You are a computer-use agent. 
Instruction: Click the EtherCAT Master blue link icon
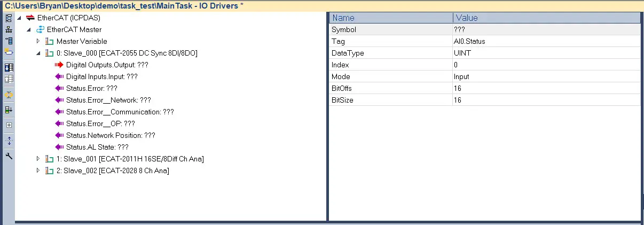(40, 29)
